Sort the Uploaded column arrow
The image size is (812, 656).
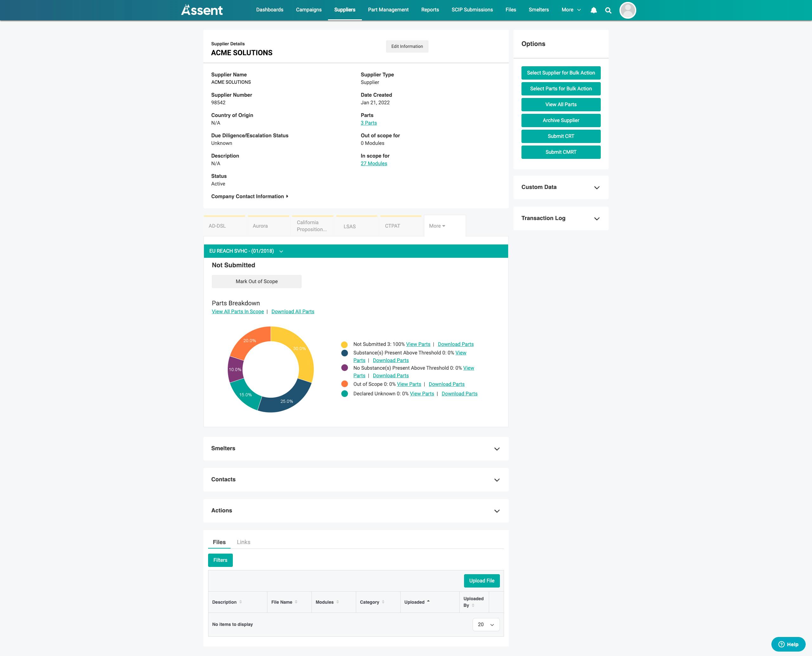(428, 601)
